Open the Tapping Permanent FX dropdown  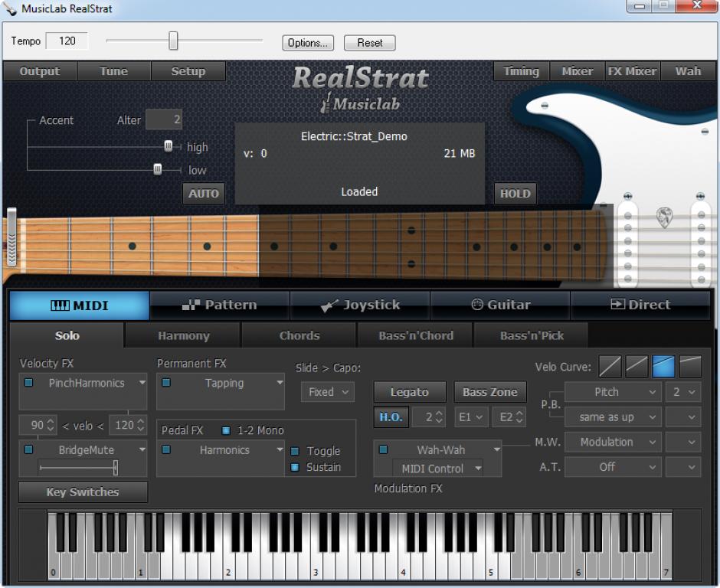pyautogui.click(x=280, y=382)
